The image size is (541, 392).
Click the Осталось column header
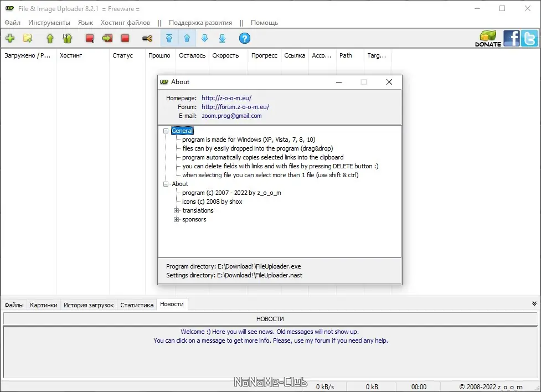(193, 55)
